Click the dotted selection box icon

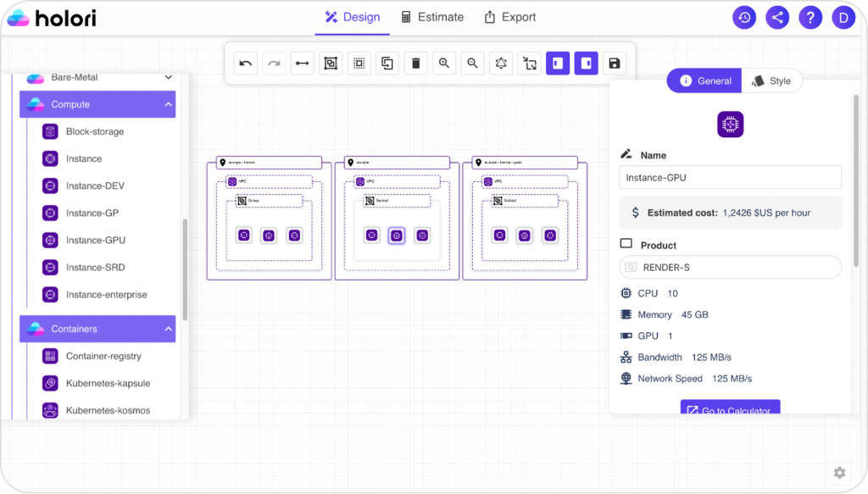coord(359,64)
